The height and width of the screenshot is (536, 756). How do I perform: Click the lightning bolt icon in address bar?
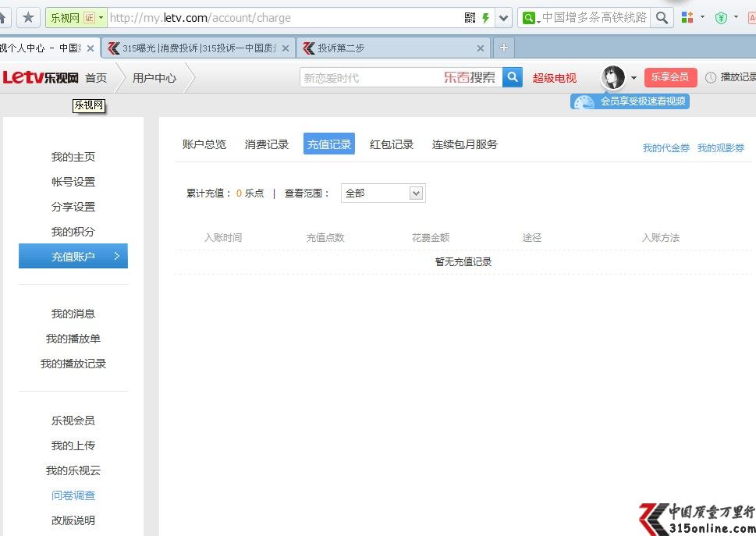coord(485,17)
